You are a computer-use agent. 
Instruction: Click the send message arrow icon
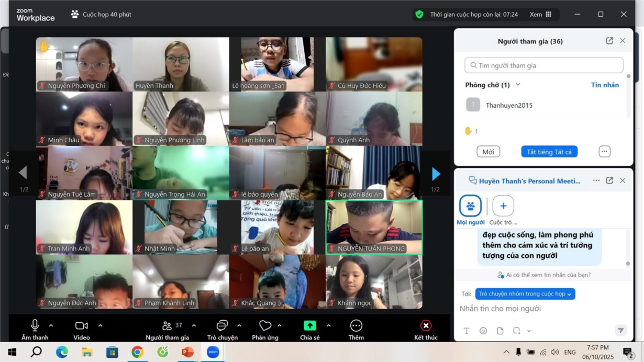pos(620,330)
